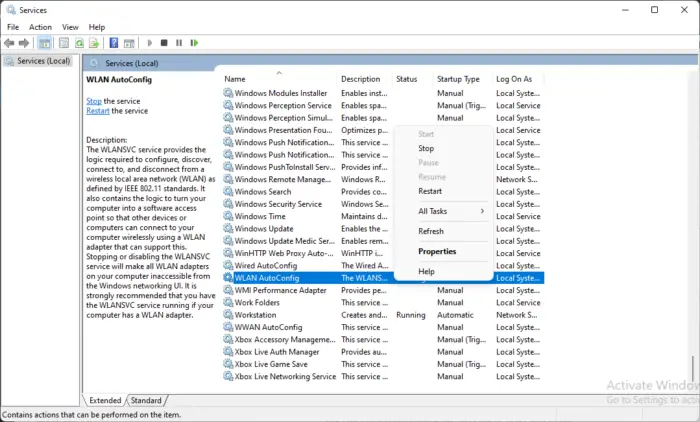Select WinHTTP Web Proxy Auto-... row
Viewport: 700px width, 422px height.
[x=383, y=253]
